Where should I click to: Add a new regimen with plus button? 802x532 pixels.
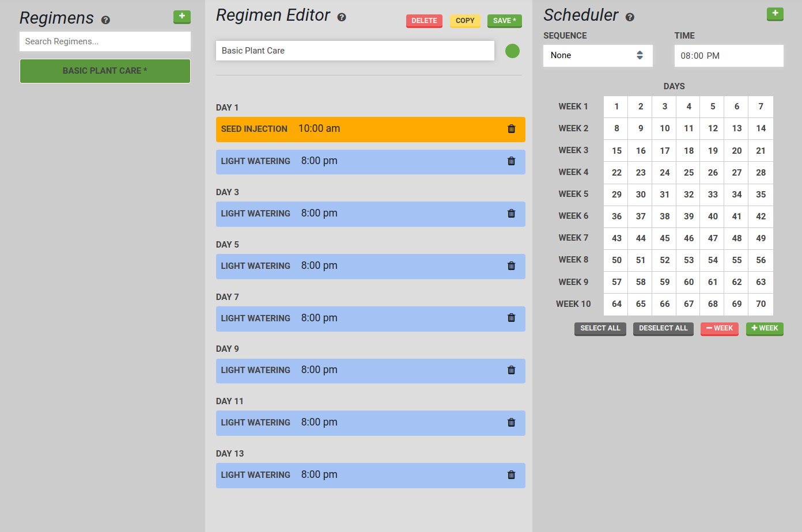(182, 17)
